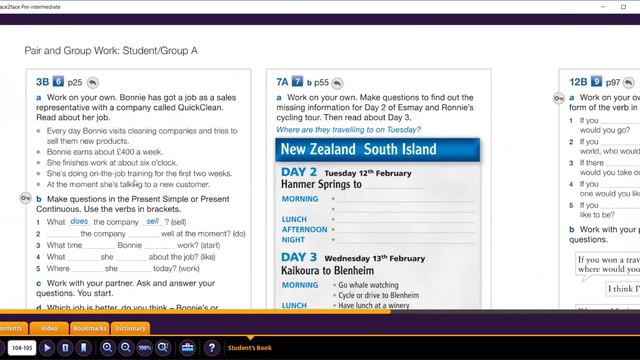Open the Dictionary tab

click(130, 328)
